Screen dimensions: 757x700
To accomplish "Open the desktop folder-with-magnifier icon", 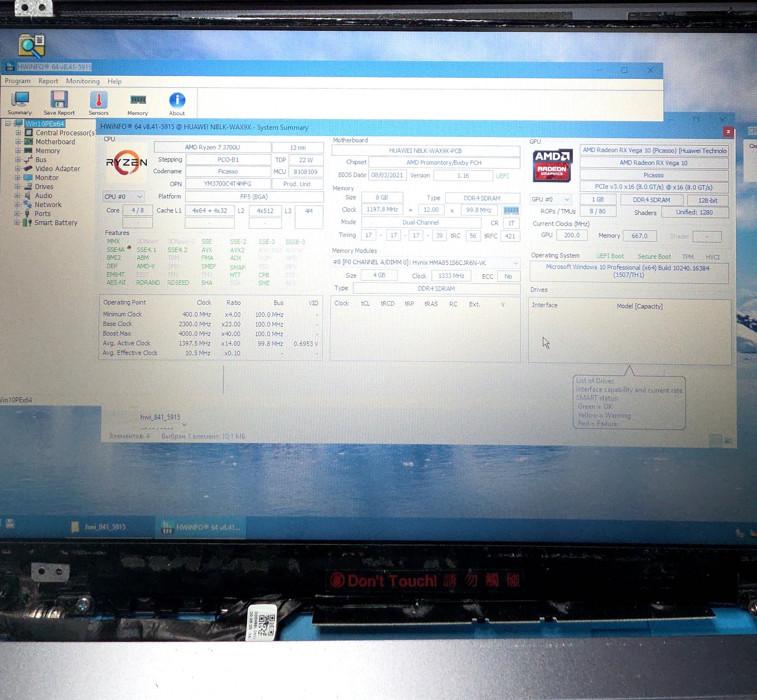I will click(x=32, y=46).
